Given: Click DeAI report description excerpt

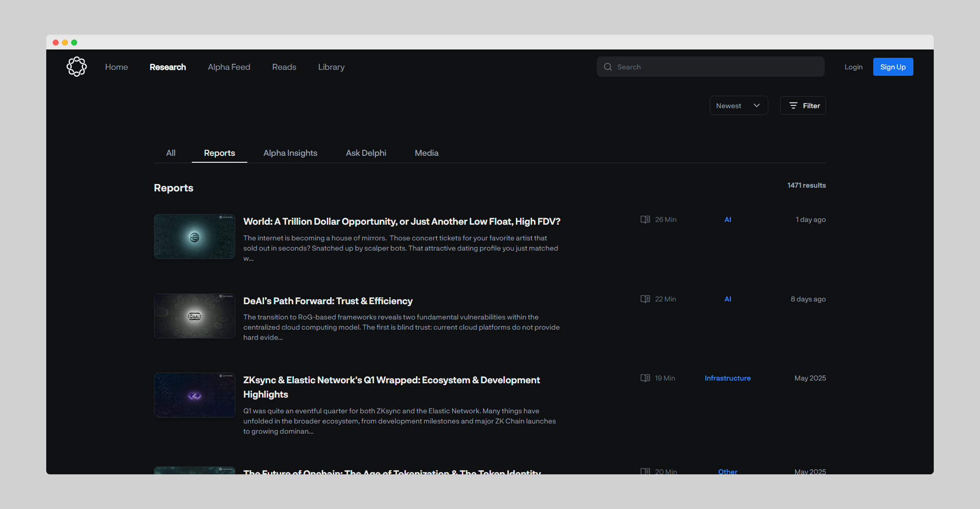Looking at the screenshot, I should (x=401, y=327).
